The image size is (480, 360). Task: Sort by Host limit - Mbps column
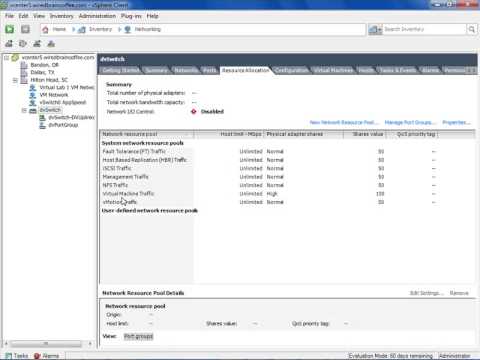click(x=229, y=134)
